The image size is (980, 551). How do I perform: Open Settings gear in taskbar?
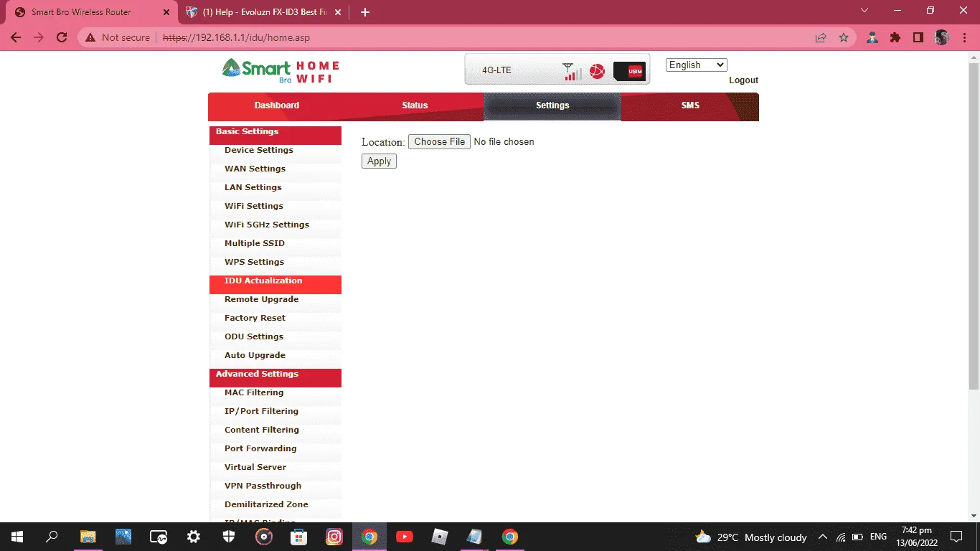pyautogui.click(x=193, y=537)
